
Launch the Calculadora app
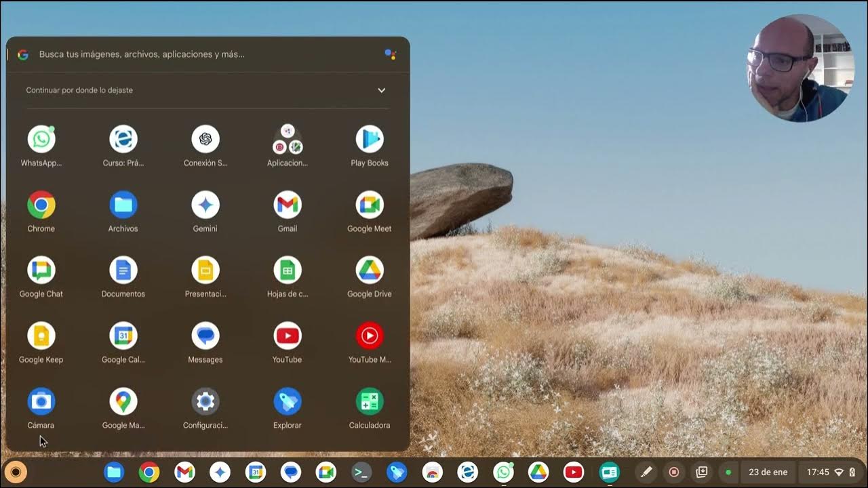(370, 401)
